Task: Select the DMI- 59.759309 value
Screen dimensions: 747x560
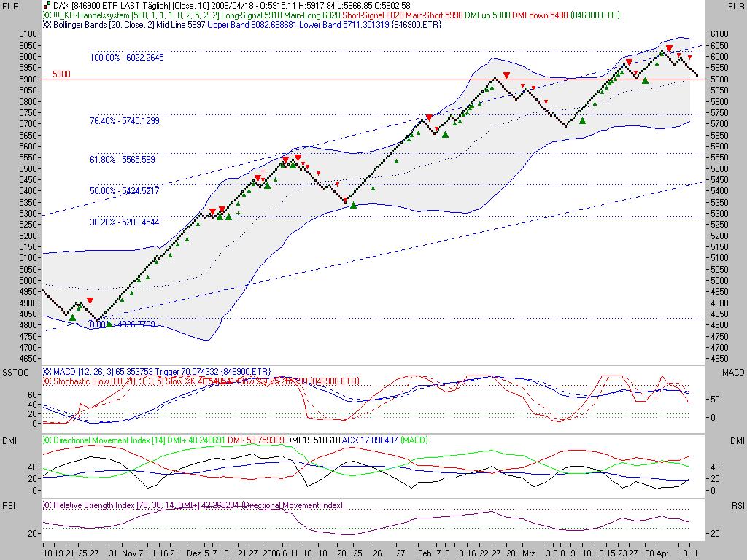Action: point(256,440)
